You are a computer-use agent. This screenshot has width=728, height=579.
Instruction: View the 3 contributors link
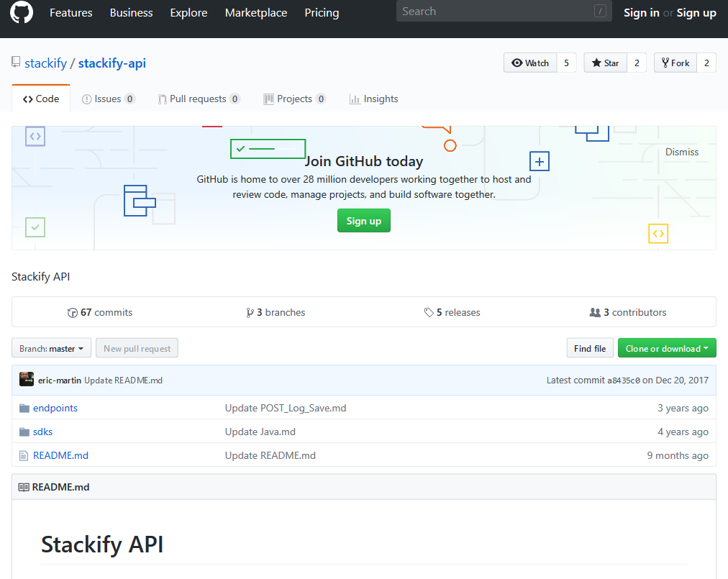[x=628, y=312]
